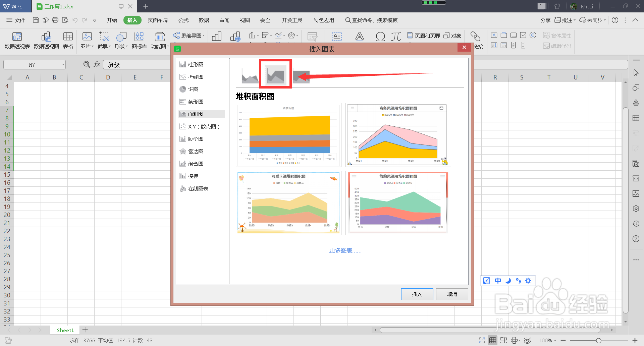Click the 取消 button in the dialog
This screenshot has height=346, width=644.
[x=452, y=294]
